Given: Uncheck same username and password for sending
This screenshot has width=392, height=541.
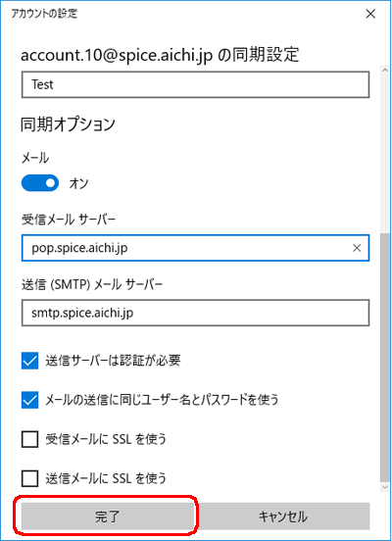Looking at the screenshot, I should click(30, 400).
